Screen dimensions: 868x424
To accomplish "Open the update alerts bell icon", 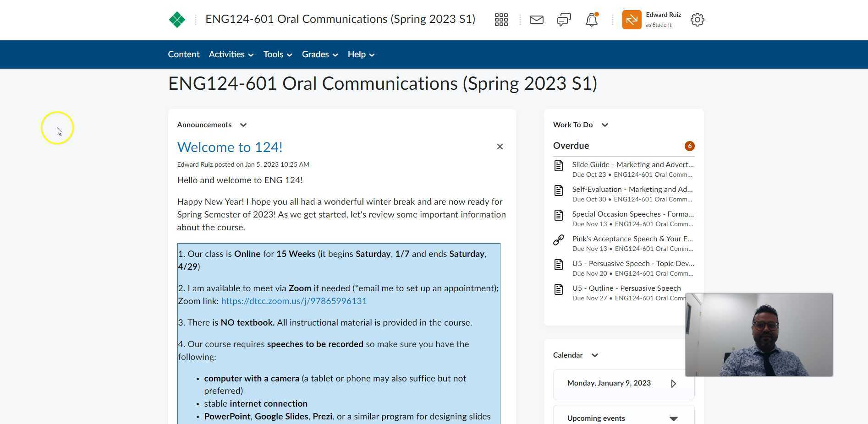I will 591,20.
